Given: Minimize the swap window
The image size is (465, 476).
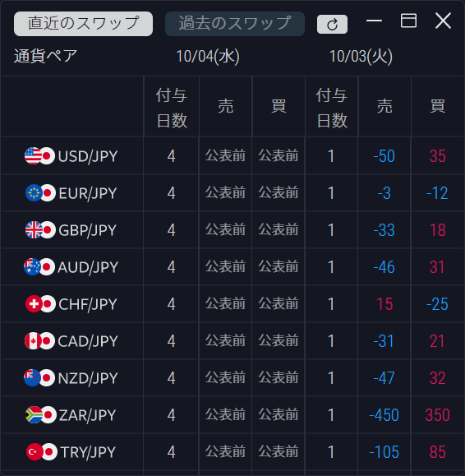Looking at the screenshot, I should 374,21.
